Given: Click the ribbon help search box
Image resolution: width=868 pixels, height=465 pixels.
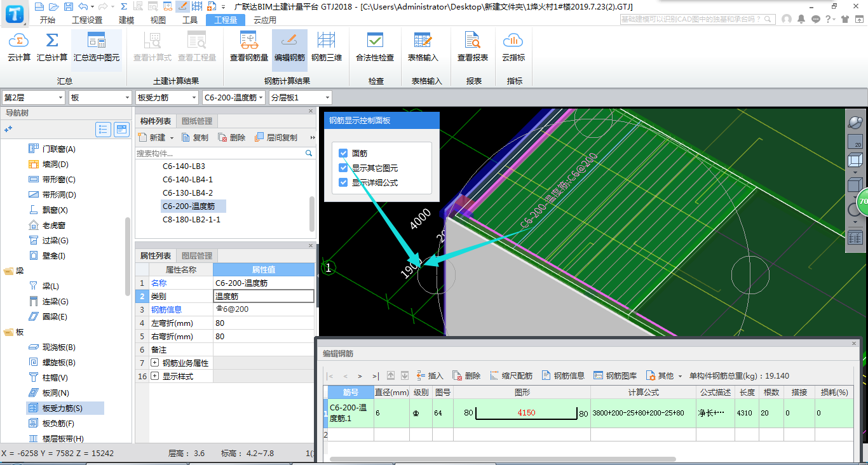Looking at the screenshot, I should (698, 20).
